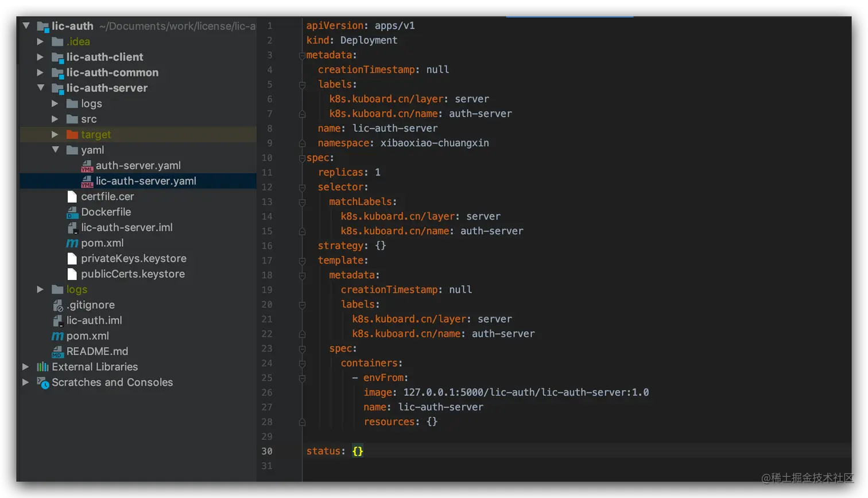The width and height of the screenshot is (868, 498).
Task: Expand the lic-auth-common module arrow
Action: click(x=40, y=72)
